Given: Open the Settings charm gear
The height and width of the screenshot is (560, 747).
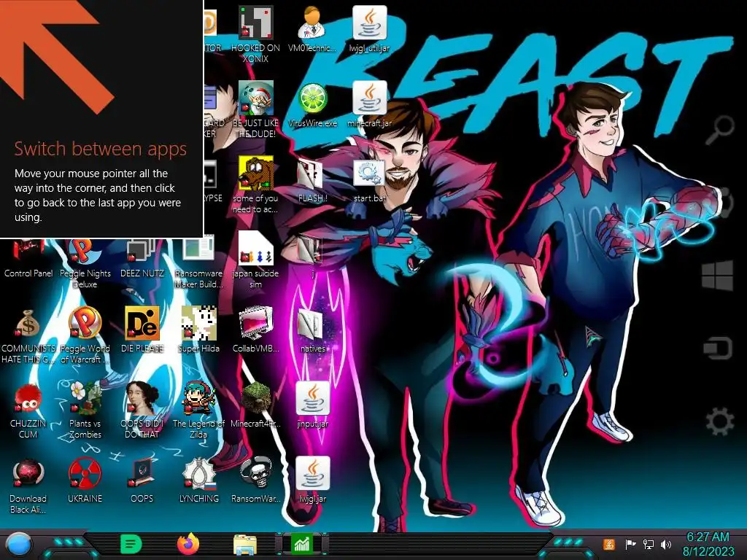Looking at the screenshot, I should click(719, 421).
